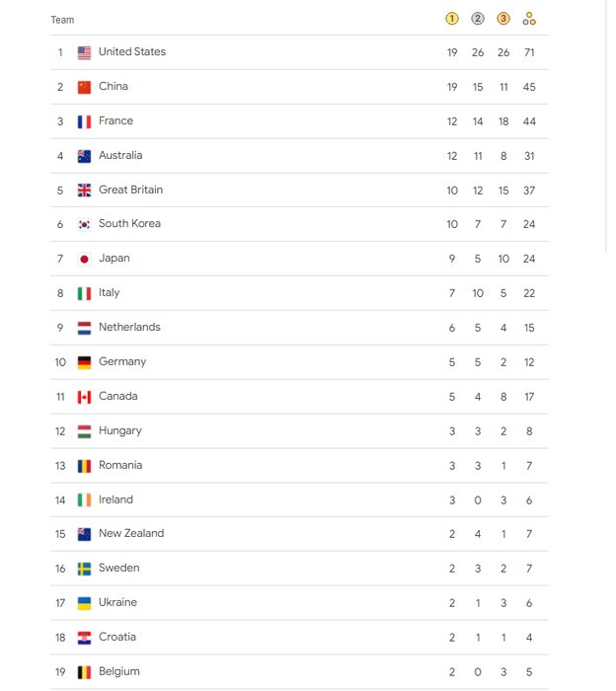Viewport: 616px width, 691px height.
Task: Click the Japan flag icon
Action: point(84,259)
